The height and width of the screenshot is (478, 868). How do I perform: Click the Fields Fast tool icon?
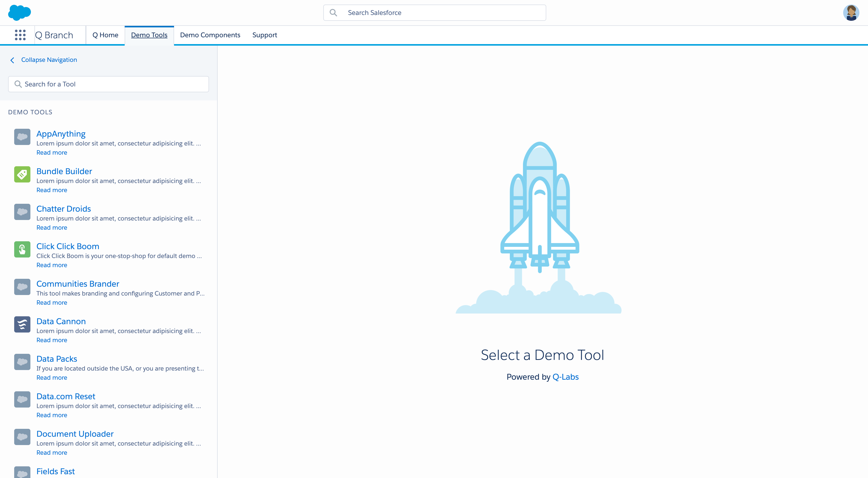pyautogui.click(x=22, y=473)
